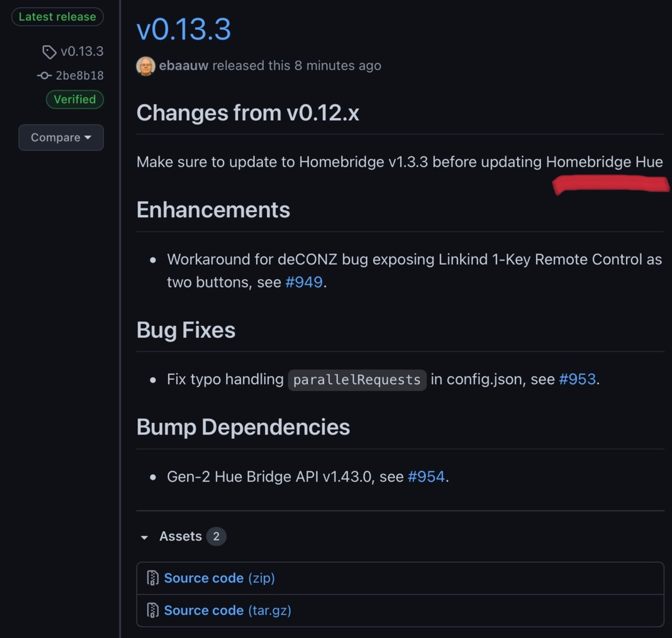The image size is (672, 638).
Task: Open issue #954 link
Action: click(x=426, y=476)
